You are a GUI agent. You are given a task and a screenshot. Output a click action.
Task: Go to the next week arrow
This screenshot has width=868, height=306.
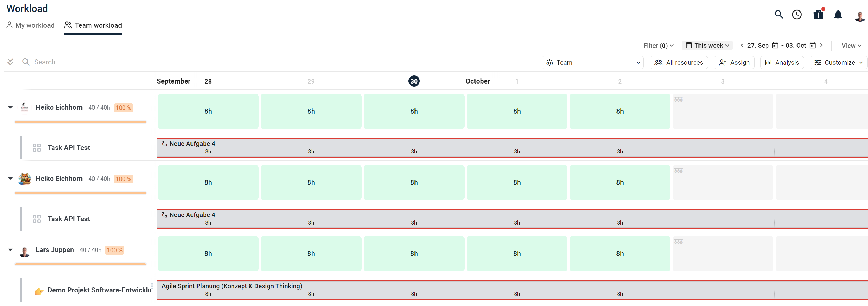[x=821, y=45]
